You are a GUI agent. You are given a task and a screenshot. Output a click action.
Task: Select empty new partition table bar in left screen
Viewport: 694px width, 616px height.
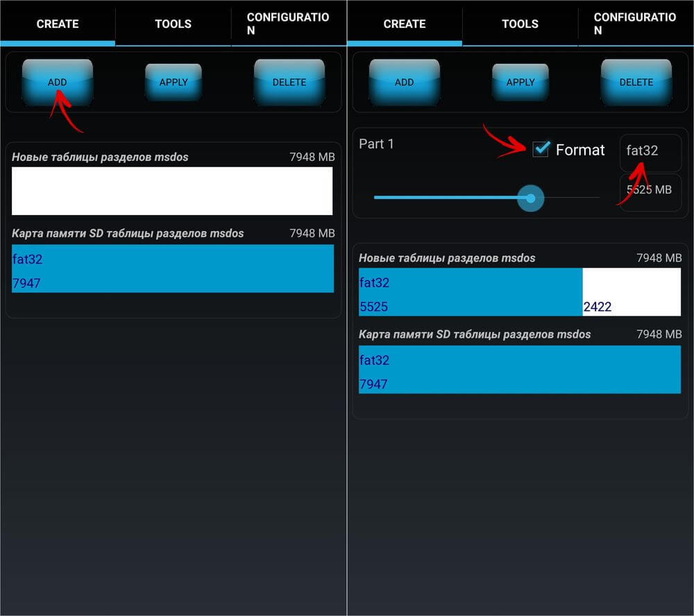point(172,191)
